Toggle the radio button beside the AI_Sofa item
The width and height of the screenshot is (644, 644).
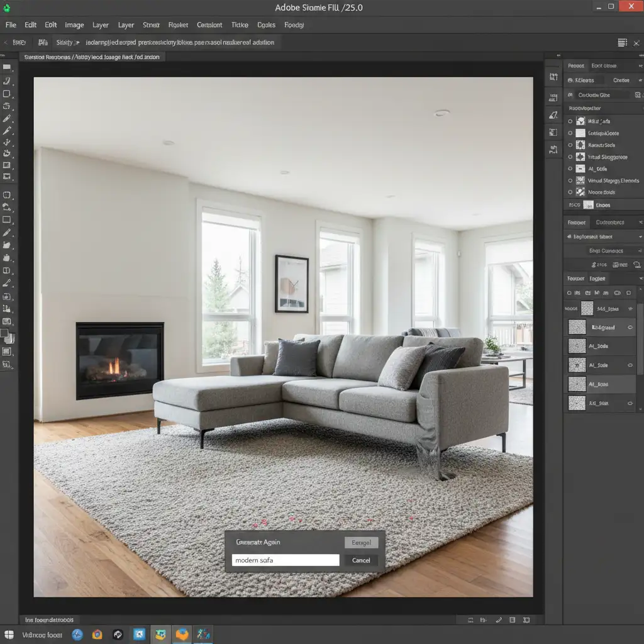[570, 169]
